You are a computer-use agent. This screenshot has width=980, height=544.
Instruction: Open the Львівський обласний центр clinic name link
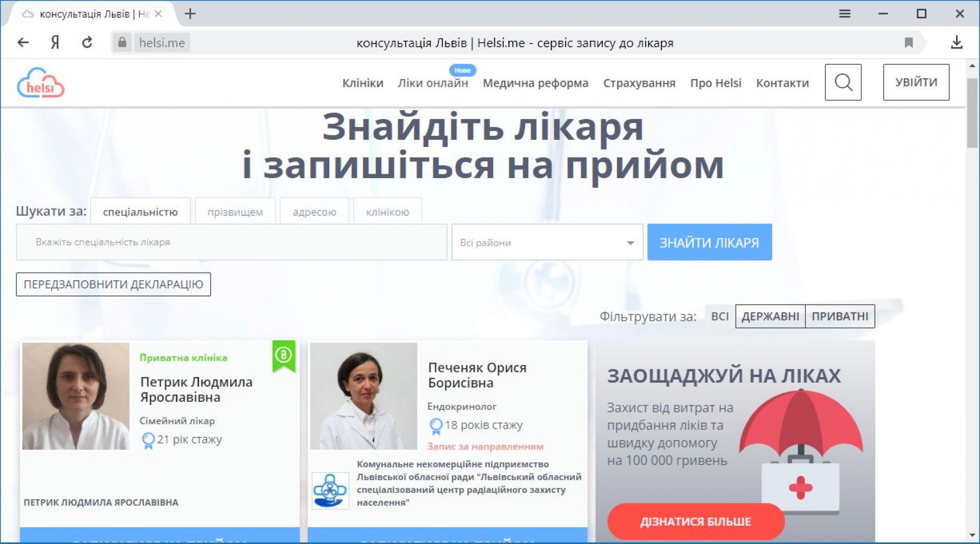point(469,483)
